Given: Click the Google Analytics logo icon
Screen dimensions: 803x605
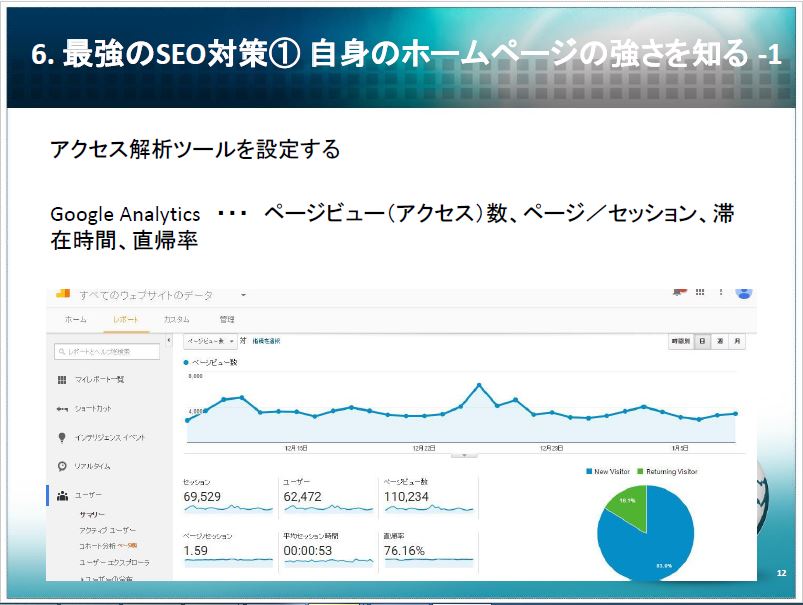Looking at the screenshot, I should [62, 294].
